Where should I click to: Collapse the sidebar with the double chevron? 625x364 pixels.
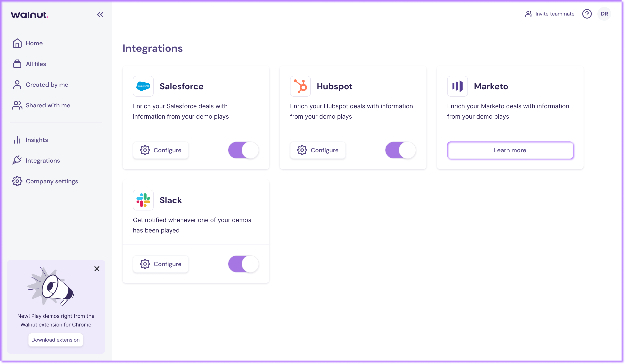tap(100, 15)
